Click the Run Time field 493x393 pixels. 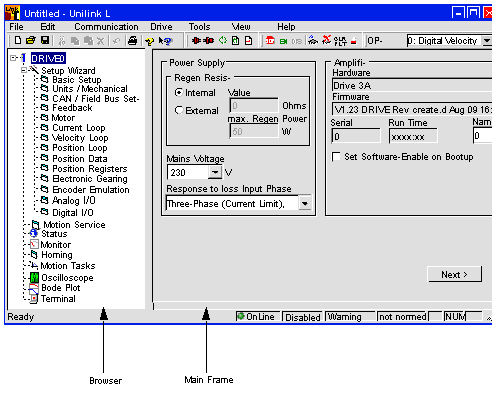[413, 136]
